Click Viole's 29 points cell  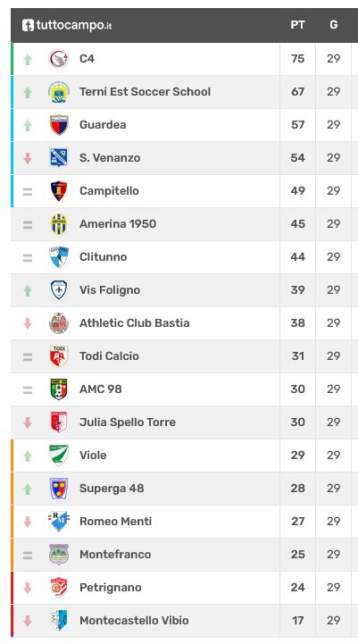[x=297, y=456]
